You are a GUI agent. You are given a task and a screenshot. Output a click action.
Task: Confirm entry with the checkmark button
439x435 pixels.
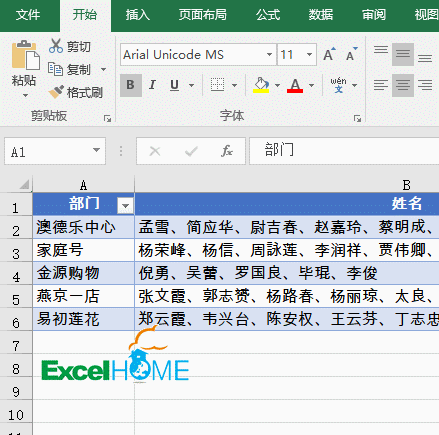[191, 151]
